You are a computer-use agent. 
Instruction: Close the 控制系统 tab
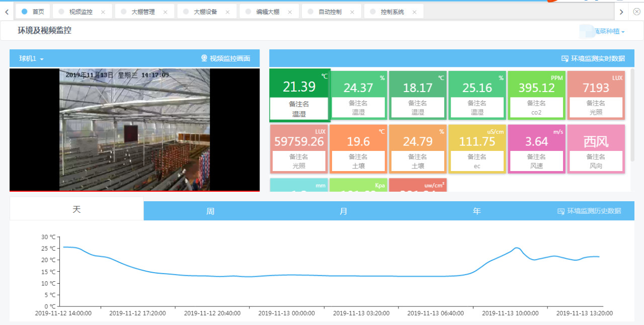coord(414,12)
